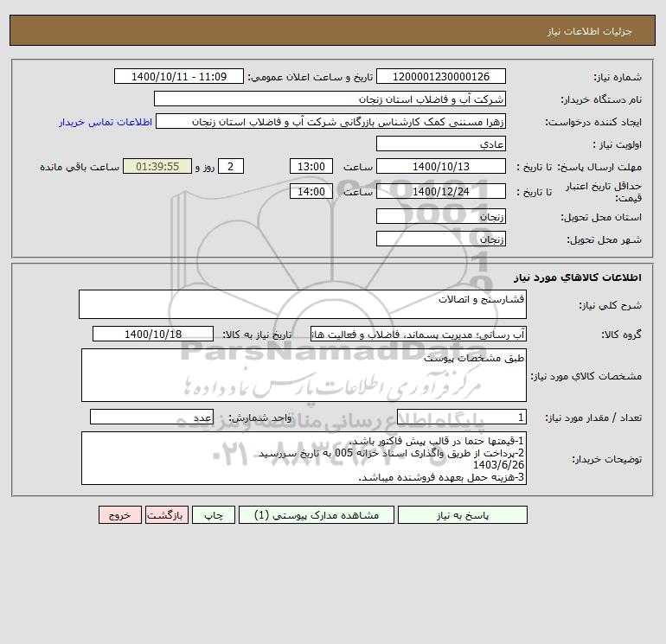Click remaining days field showing 2
This screenshot has height=644, width=666.
pos(231,167)
